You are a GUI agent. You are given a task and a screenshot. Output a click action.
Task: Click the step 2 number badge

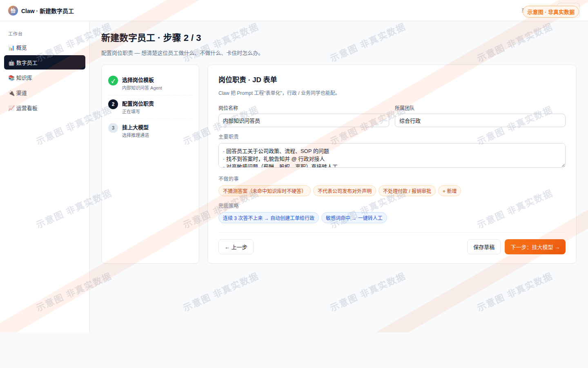coord(113,104)
